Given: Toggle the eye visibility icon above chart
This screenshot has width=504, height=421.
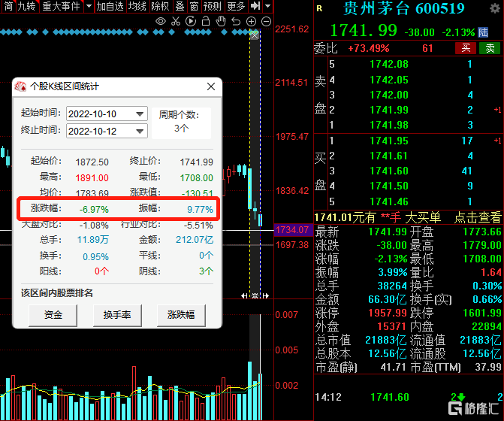Looking at the screenshot, I should (161, 22).
